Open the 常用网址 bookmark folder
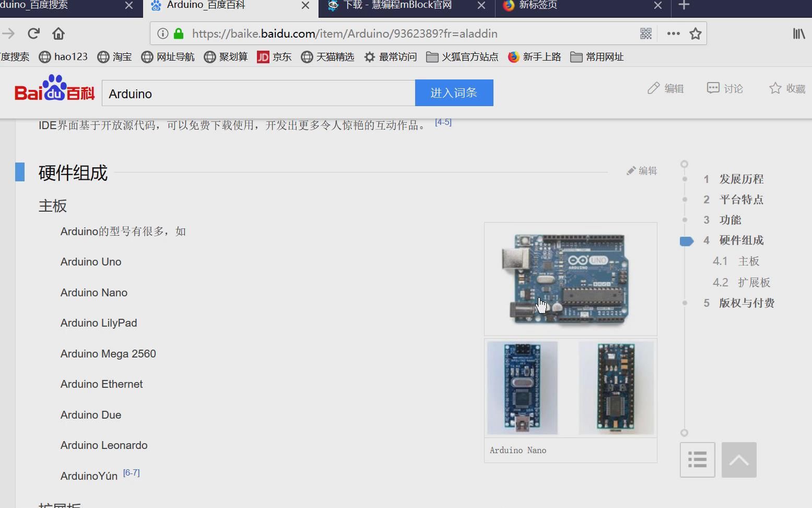Viewport: 812px width, 508px height. (x=597, y=57)
